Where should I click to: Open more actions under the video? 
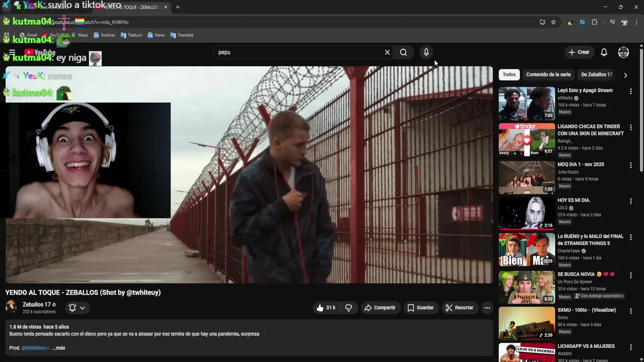(487, 308)
